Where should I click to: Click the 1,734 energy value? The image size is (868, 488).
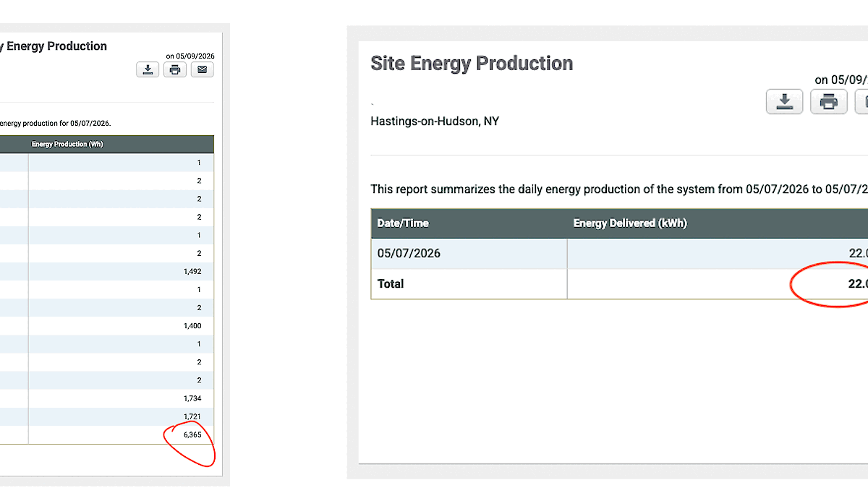(x=192, y=398)
